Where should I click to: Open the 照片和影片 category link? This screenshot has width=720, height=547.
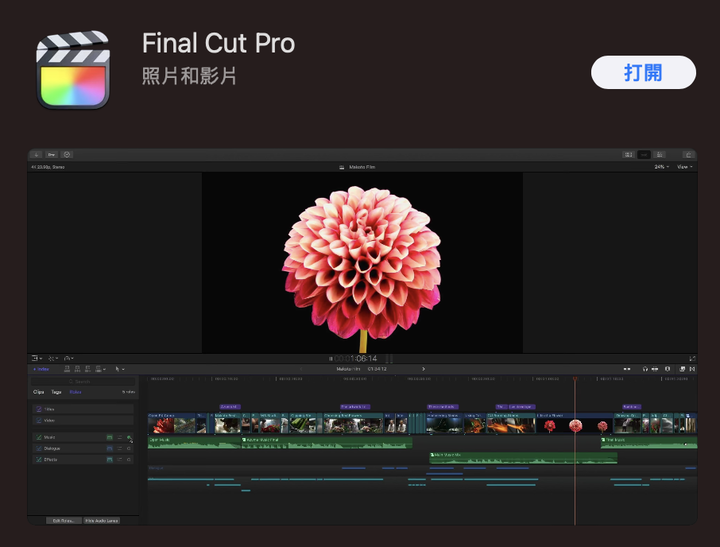point(189,76)
